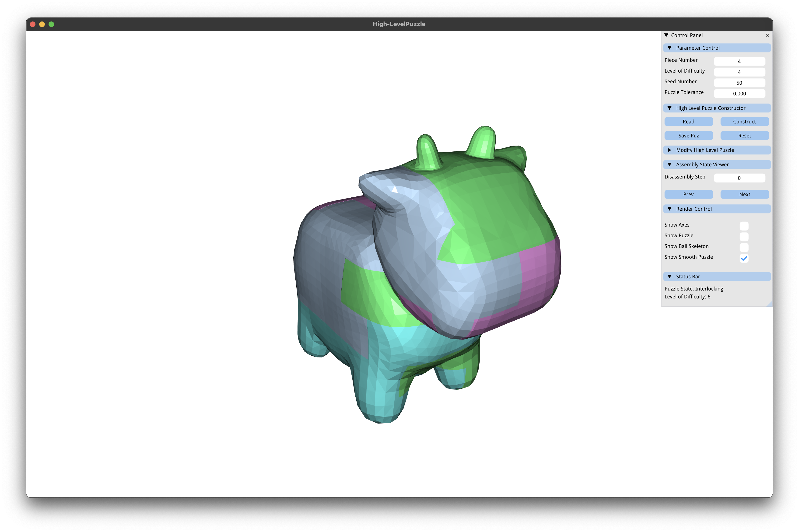
Task: Click the close button on Control Panel
Action: coord(767,35)
